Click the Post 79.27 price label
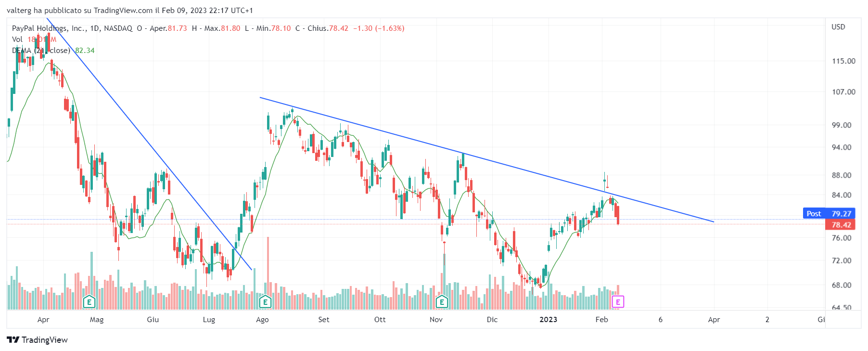 pos(829,213)
